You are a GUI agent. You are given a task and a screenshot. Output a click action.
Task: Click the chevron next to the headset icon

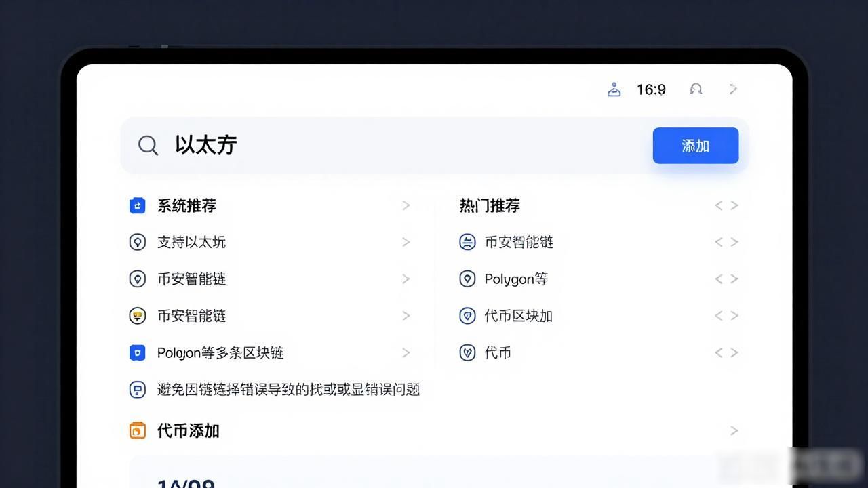coord(733,89)
